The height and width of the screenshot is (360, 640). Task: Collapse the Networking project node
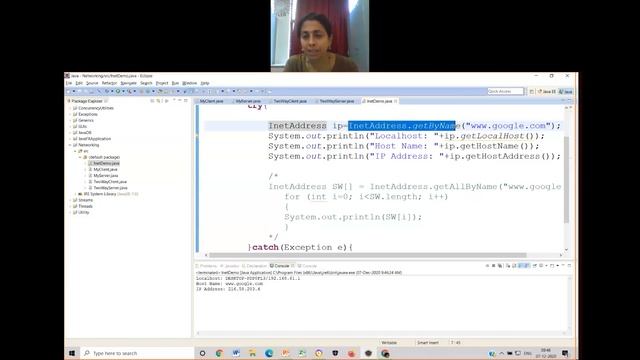tap(70, 145)
